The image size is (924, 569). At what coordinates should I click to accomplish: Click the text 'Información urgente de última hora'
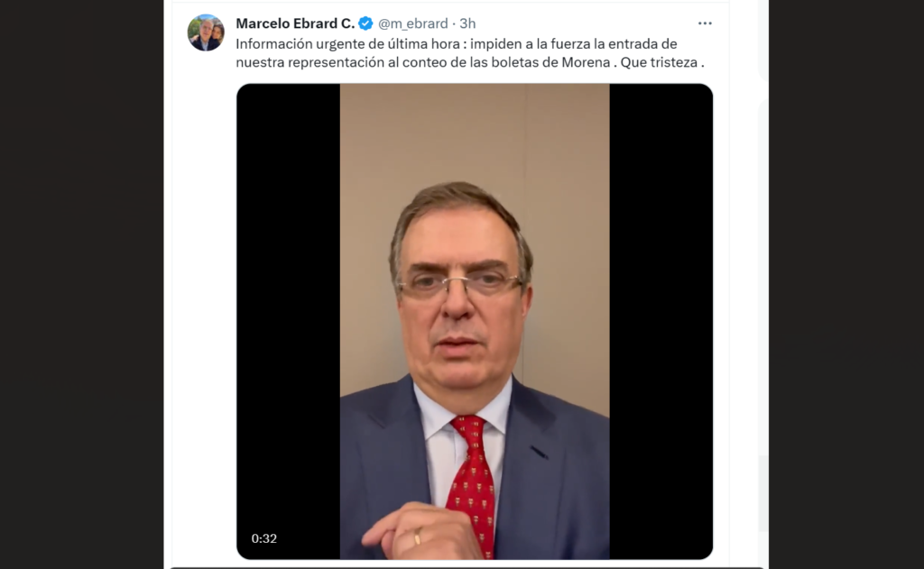347,44
